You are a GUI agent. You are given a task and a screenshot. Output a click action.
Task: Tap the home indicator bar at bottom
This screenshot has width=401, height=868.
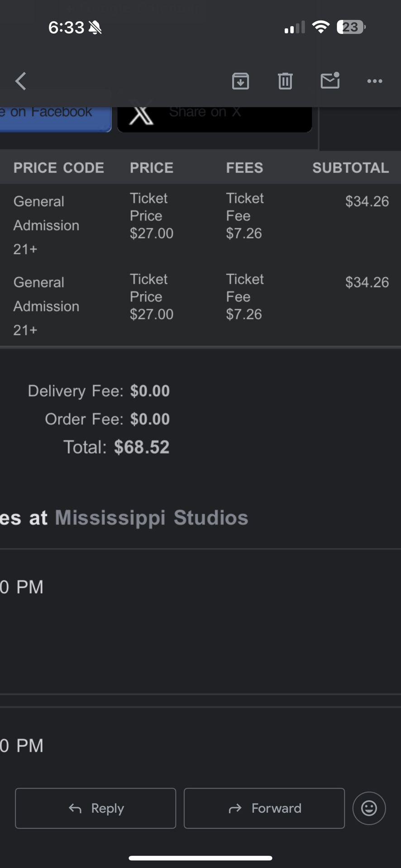[x=200, y=855]
